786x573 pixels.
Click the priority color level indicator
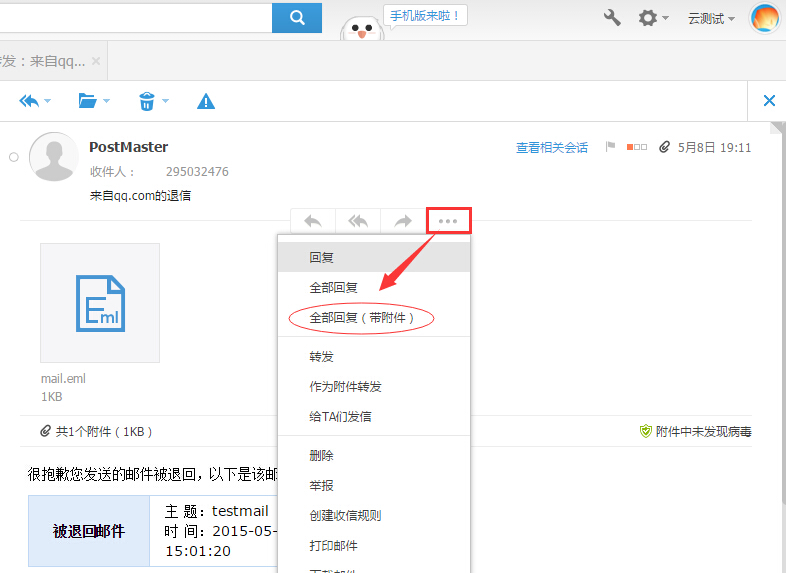coord(637,148)
